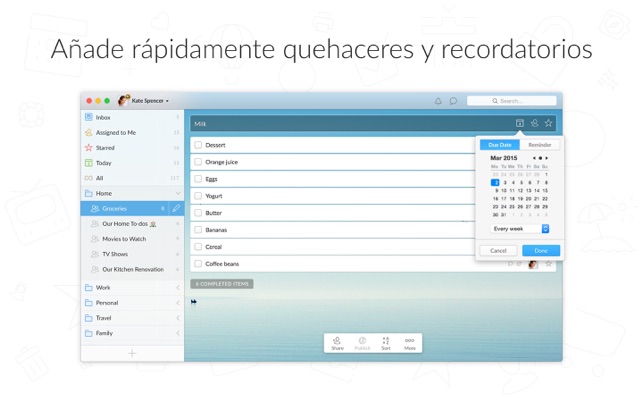The width and height of the screenshot is (643, 402).
Task: Click the assign person icon in the Milk field
Action: (534, 123)
